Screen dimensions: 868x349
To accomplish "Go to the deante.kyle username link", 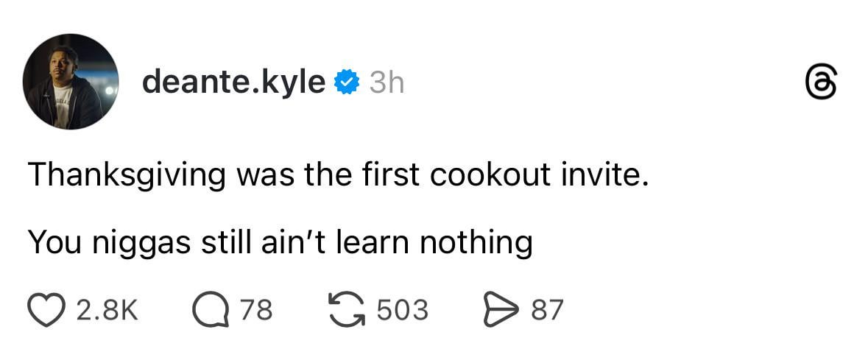I will pyautogui.click(x=233, y=82).
